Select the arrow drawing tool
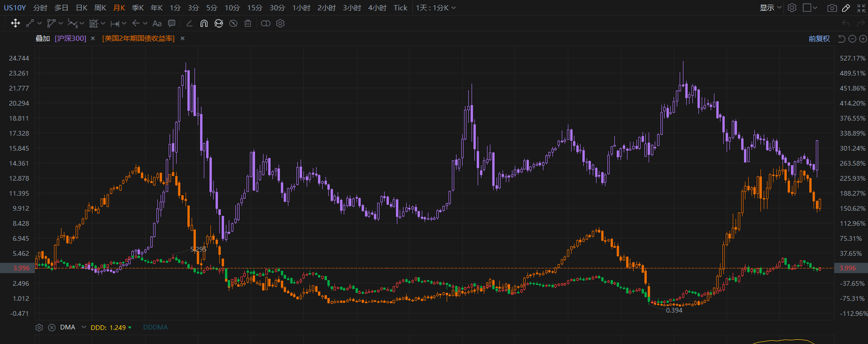This screenshot has height=344, width=868. pos(136,23)
